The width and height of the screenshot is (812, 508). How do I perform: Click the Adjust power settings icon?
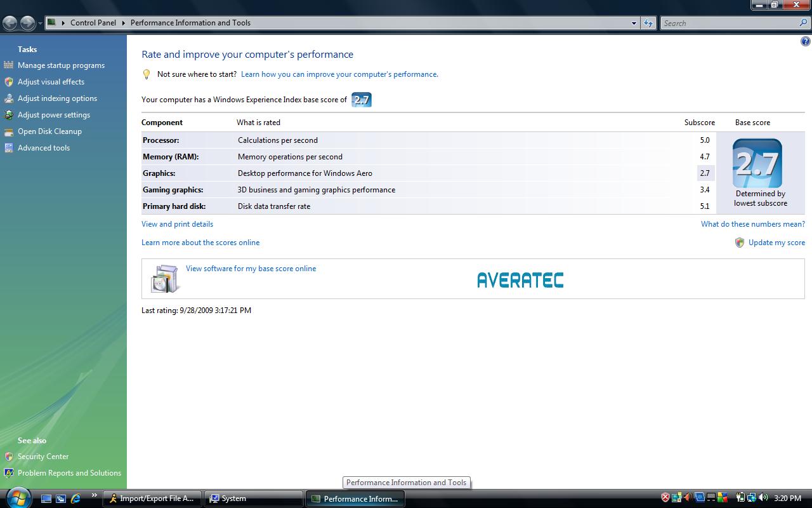pos(8,115)
